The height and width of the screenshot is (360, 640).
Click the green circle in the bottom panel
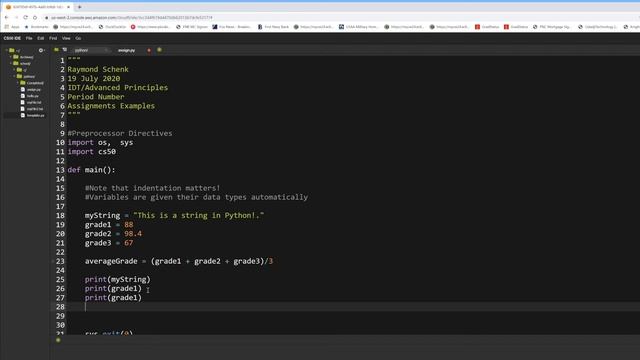58,340
